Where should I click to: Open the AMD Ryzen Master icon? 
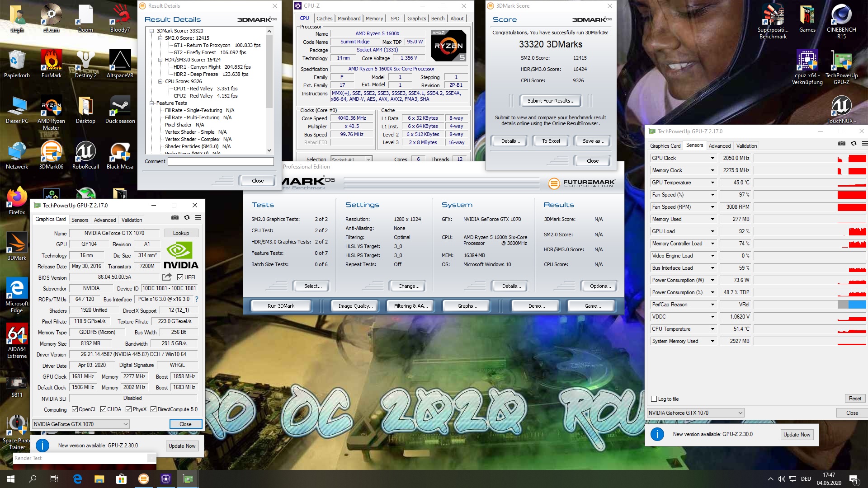click(x=51, y=113)
